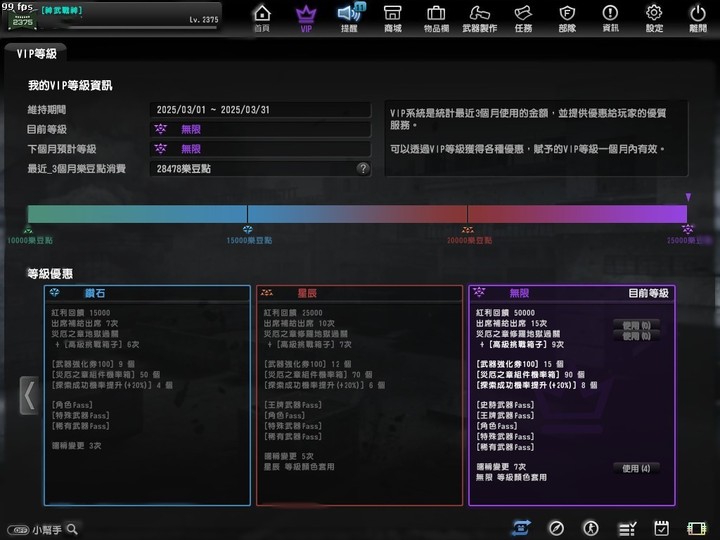Image resolution: width=720 pixels, height=540 pixels.
Task: Click [武器強化券100] 15 個 line
Action: [x=520, y=364]
